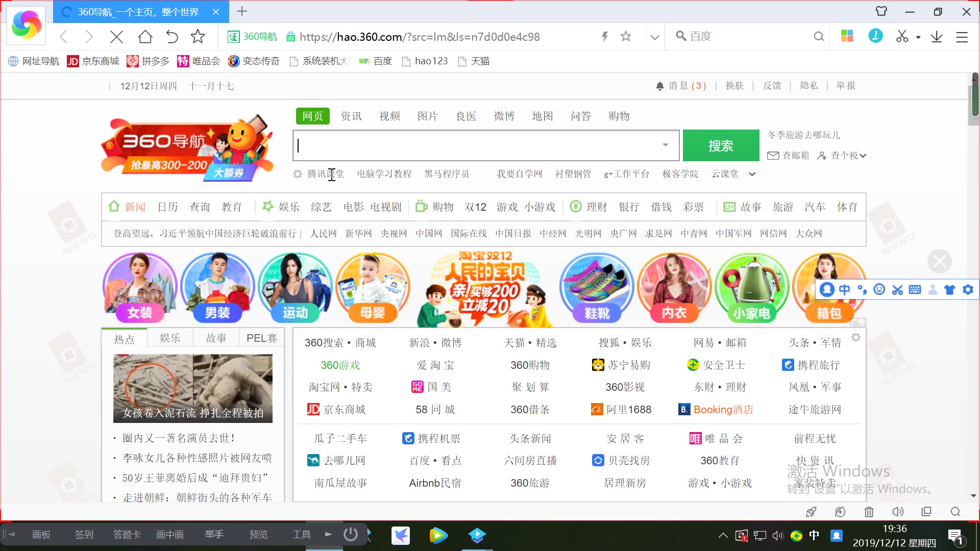Viewport: 980px width, 551px height.
Task: Expand address bar history dropdown chevron
Action: (655, 37)
